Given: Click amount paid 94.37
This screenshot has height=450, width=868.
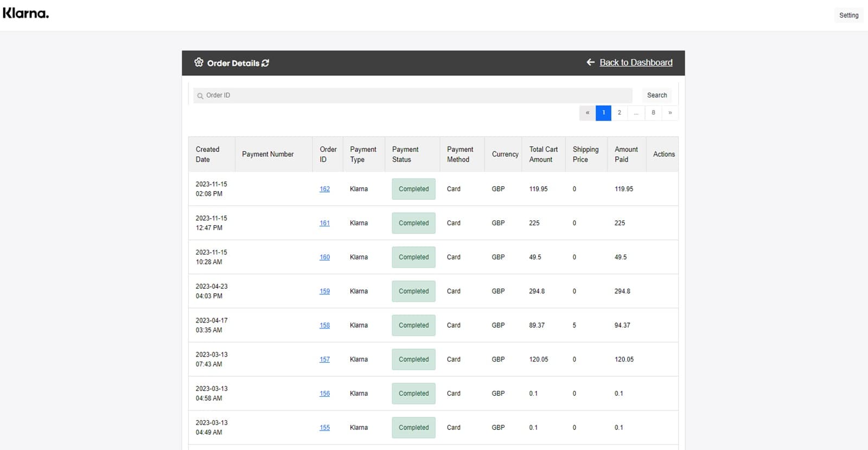Looking at the screenshot, I should (622, 325).
